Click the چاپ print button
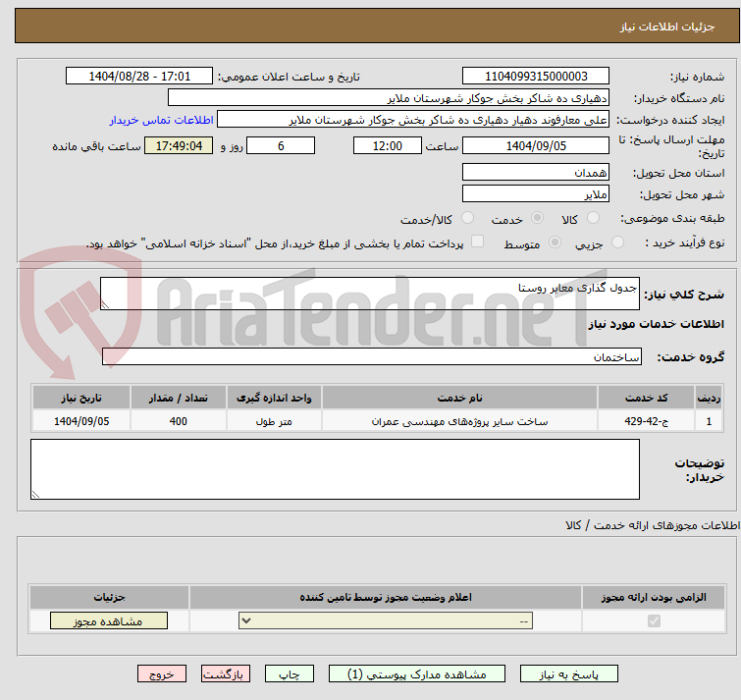Image resolution: width=741 pixels, height=700 pixels. (290, 674)
